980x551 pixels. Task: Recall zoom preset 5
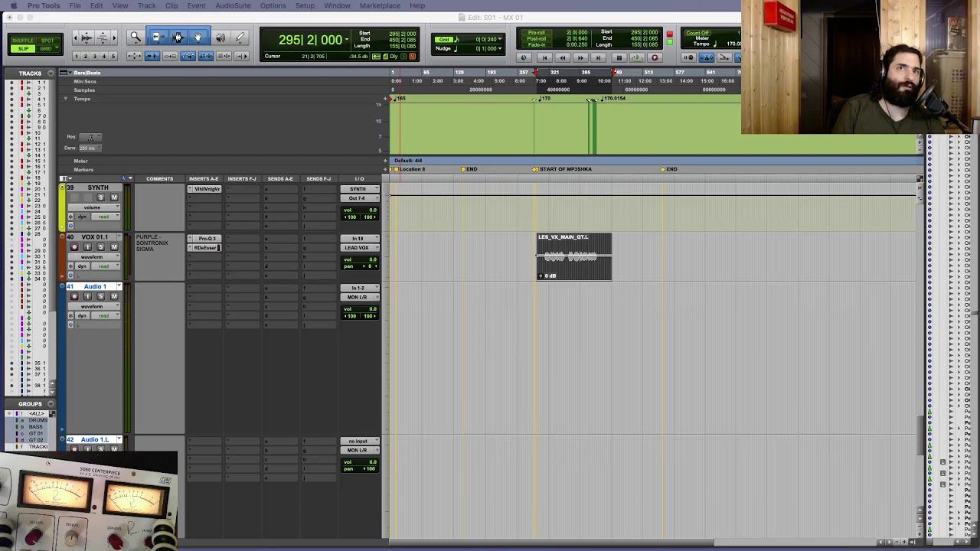click(113, 57)
